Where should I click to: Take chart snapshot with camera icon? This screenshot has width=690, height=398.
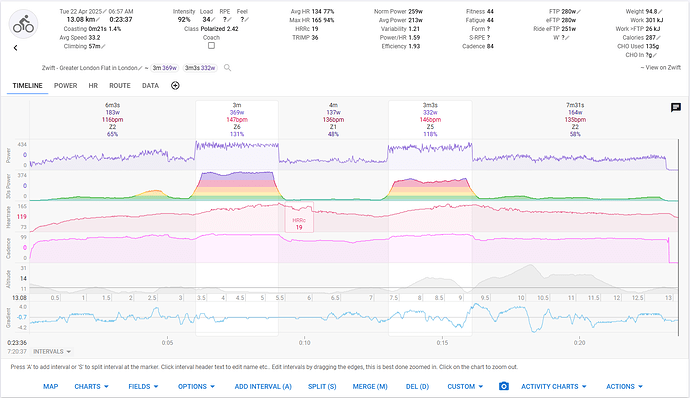click(504, 386)
